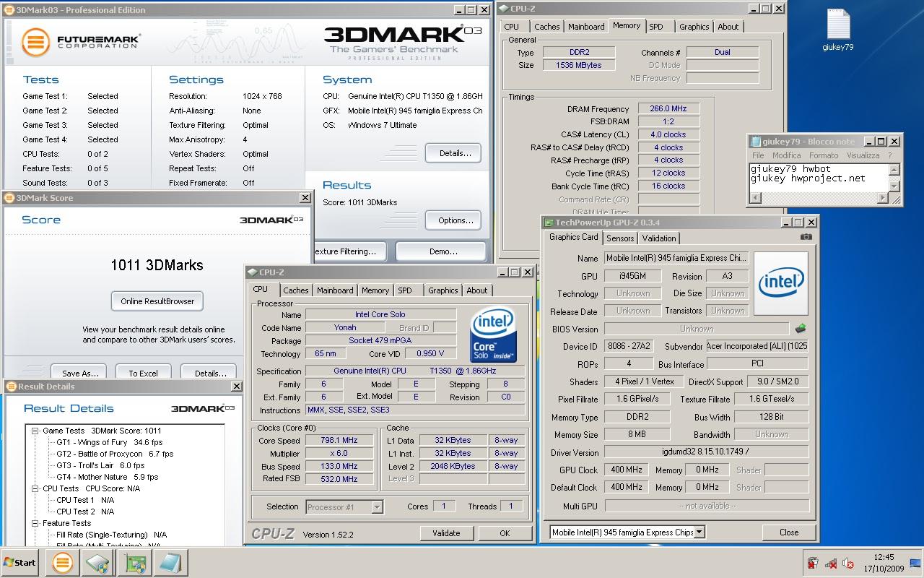Click the Intel logo in GPU-Z
This screenshot has width=924, height=578.
tap(780, 282)
